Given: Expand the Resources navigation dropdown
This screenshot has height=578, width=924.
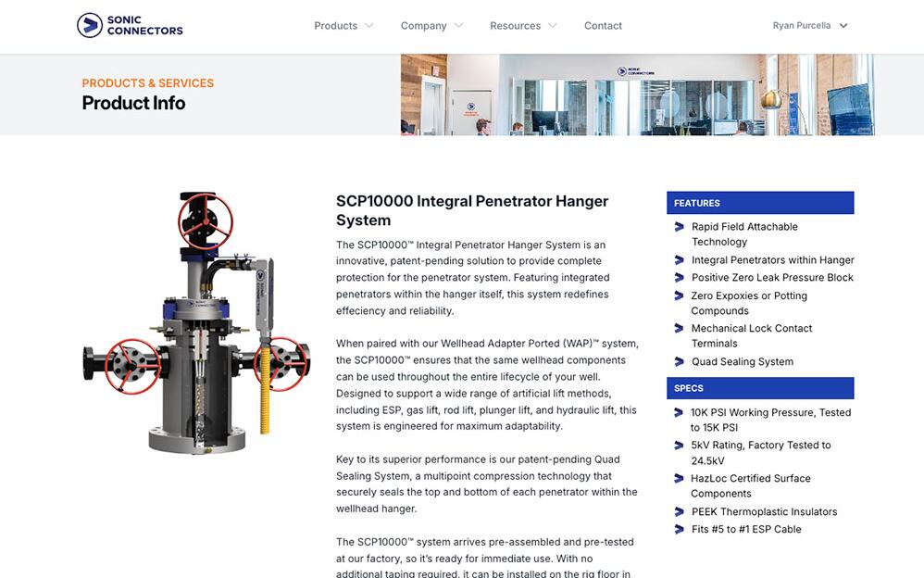Looking at the screenshot, I should tap(523, 26).
